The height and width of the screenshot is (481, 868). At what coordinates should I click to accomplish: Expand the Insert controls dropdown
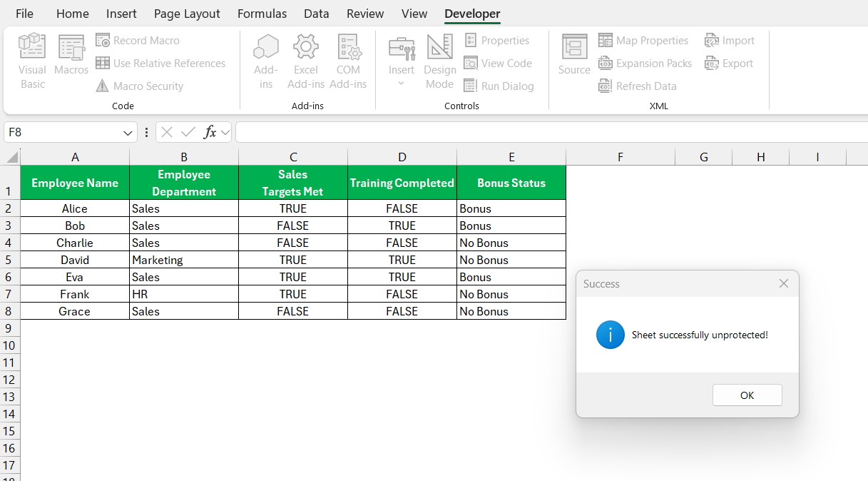tap(401, 83)
